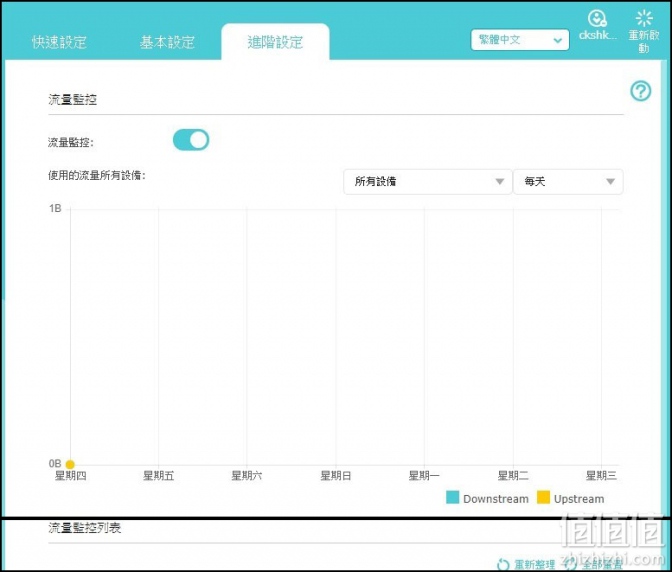The image size is (672, 572).
Task: Click the 重新整理 refresh link
Action: pos(534,564)
